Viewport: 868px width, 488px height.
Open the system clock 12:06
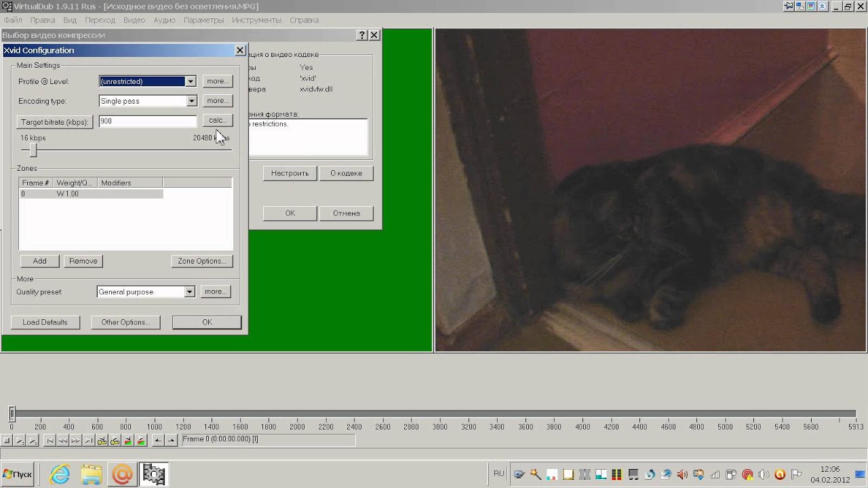click(x=830, y=469)
